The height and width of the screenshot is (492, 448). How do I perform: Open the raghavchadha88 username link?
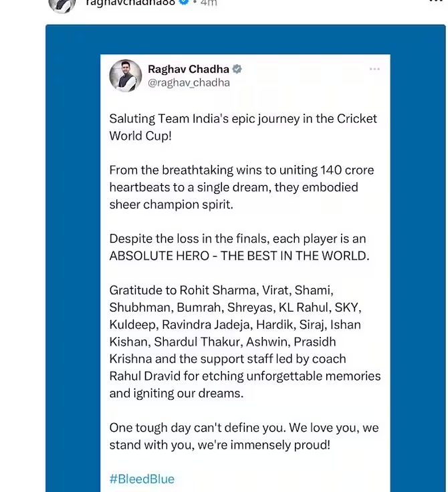(x=130, y=3)
